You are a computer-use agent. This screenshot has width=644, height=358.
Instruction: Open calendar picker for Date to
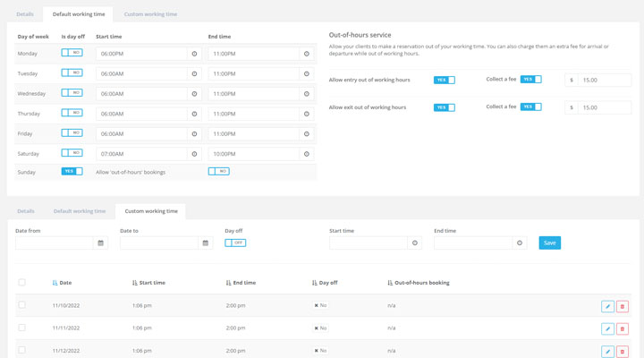pos(206,243)
